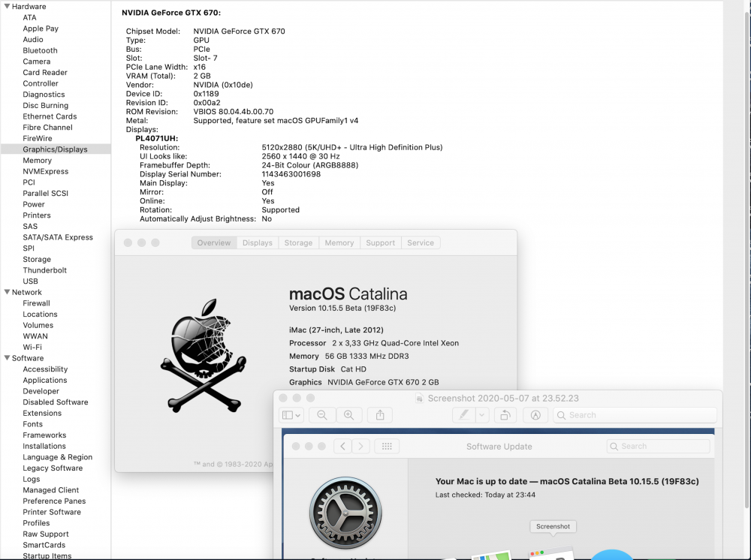Select USB in the sidebar
Viewport: 751px width, 560px height.
[x=30, y=281]
